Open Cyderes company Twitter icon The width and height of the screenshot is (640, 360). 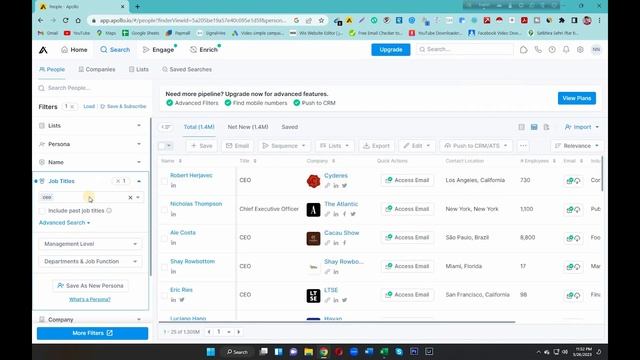point(344,185)
